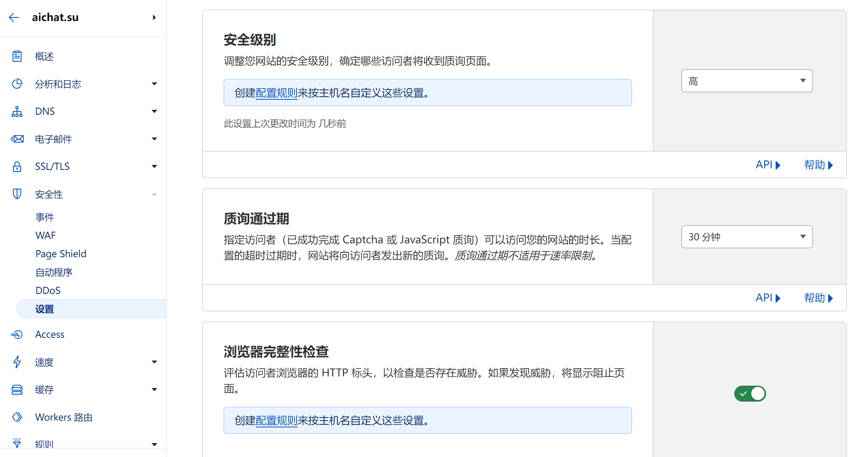The width and height of the screenshot is (868, 457).
Task: Click the pie chart icon for 分析和日志
Action: pyautogui.click(x=17, y=84)
